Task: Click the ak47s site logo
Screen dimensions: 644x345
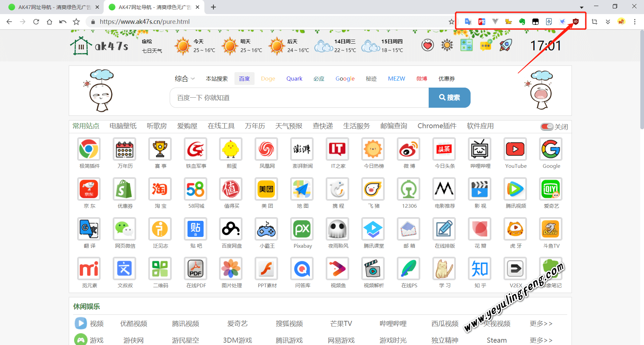Action: tap(99, 46)
